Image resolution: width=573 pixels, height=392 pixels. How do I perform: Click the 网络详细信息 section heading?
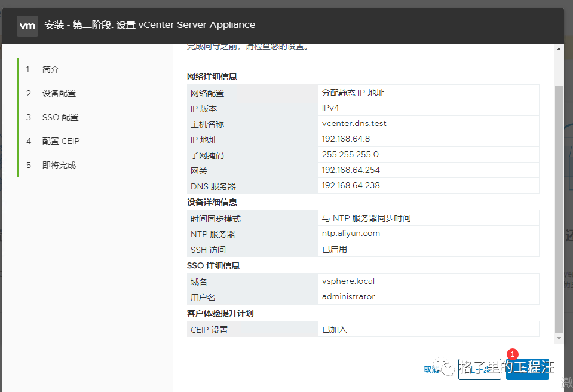(212, 76)
